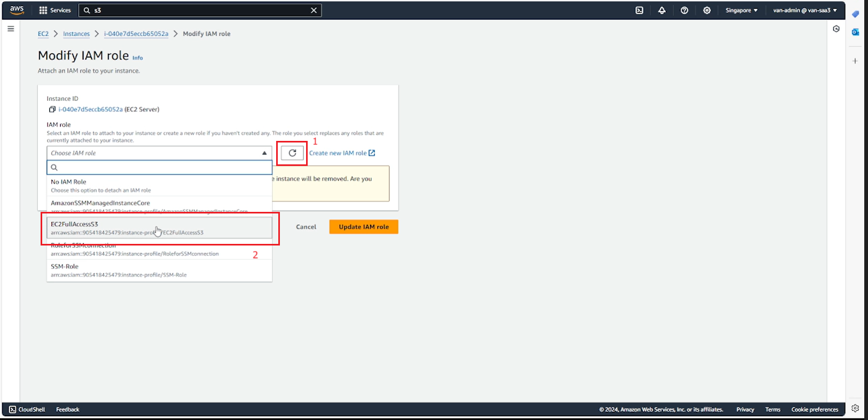Open the help question mark menu
Viewport: 868px width, 420px height.
684,10
